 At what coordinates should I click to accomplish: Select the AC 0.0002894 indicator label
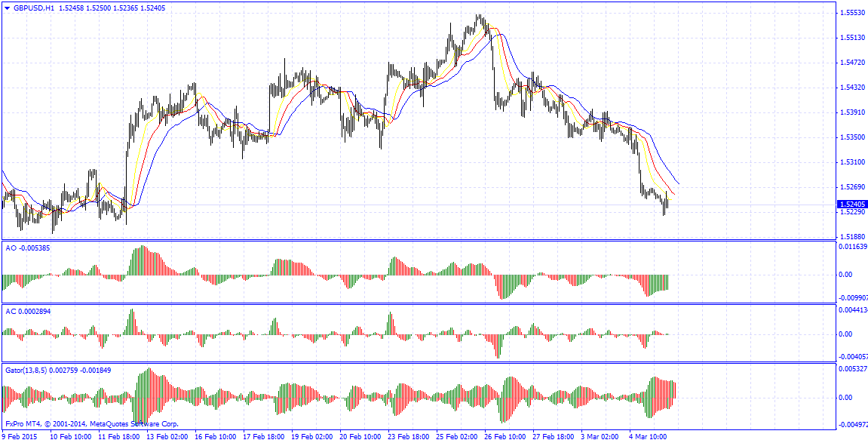tap(28, 312)
